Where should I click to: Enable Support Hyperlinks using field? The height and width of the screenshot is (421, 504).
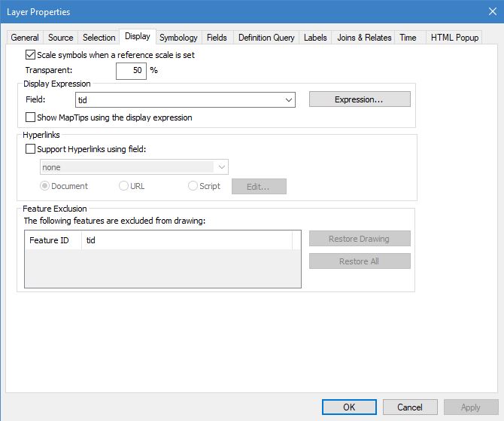[31, 149]
